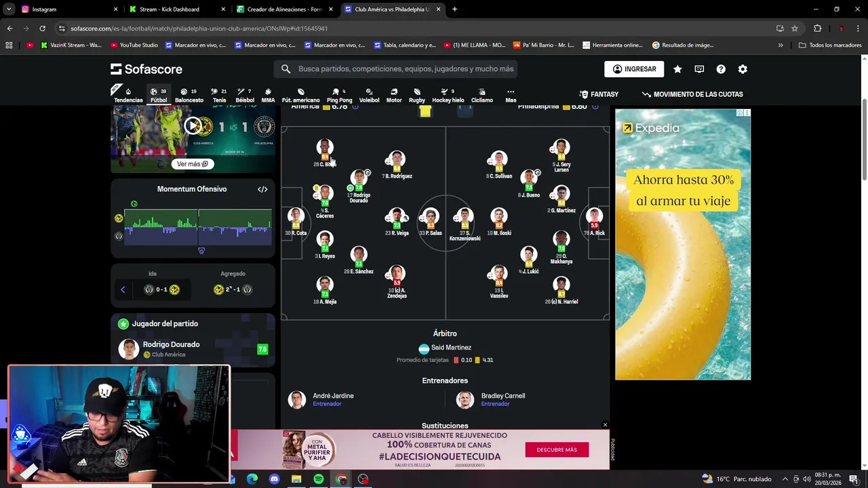
Task: Select player A. Mejía on the pitch
Action: (325, 290)
